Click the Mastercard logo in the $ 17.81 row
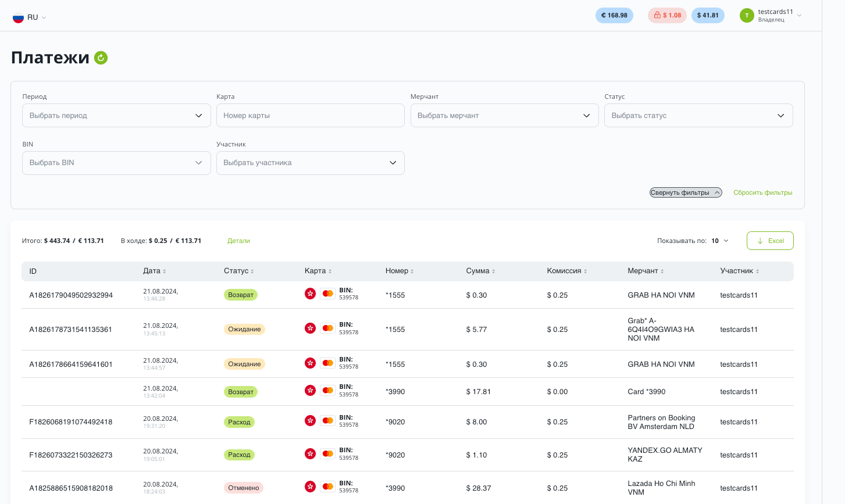 pos(328,390)
